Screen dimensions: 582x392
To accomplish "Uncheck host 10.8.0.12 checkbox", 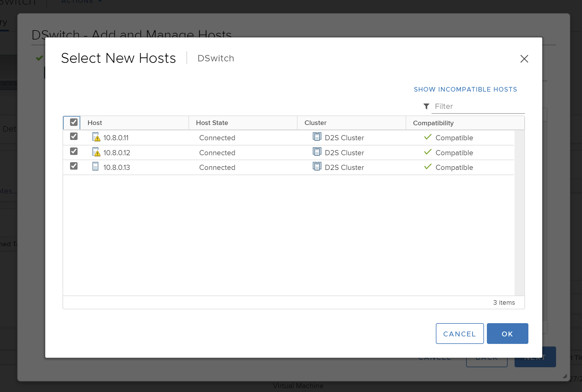I will pyautogui.click(x=74, y=152).
